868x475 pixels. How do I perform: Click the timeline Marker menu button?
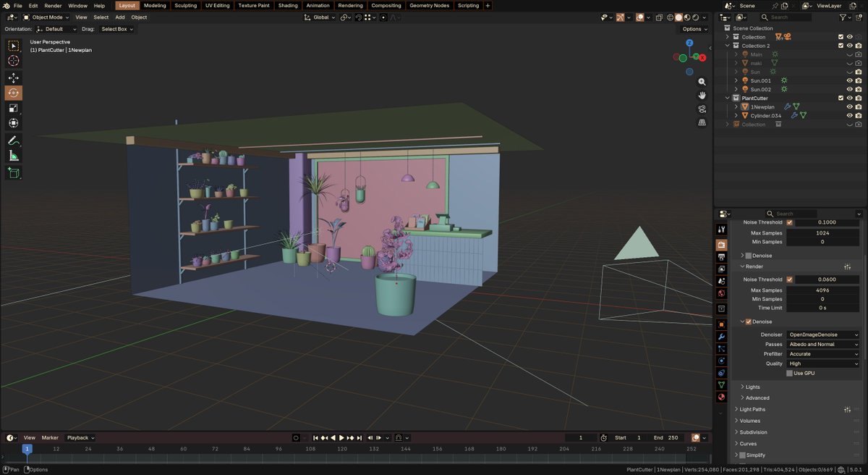pos(50,438)
